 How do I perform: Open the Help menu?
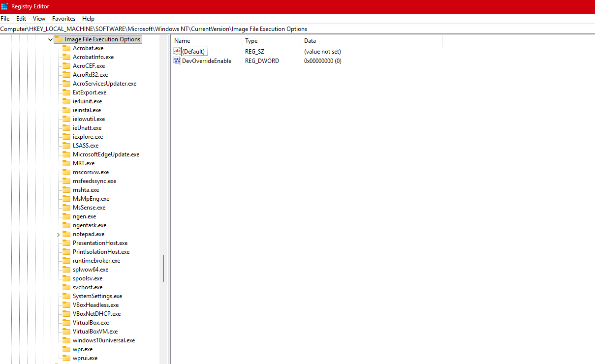click(89, 19)
